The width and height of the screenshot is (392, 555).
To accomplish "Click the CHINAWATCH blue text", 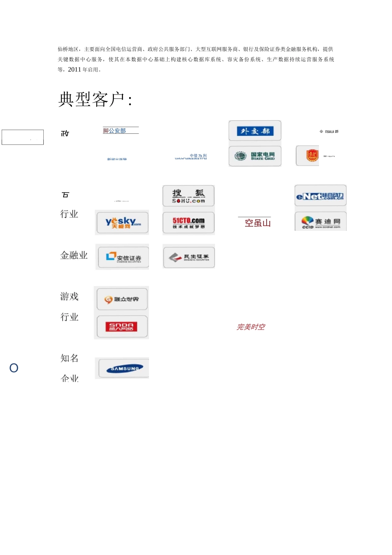I will [x=191, y=159].
